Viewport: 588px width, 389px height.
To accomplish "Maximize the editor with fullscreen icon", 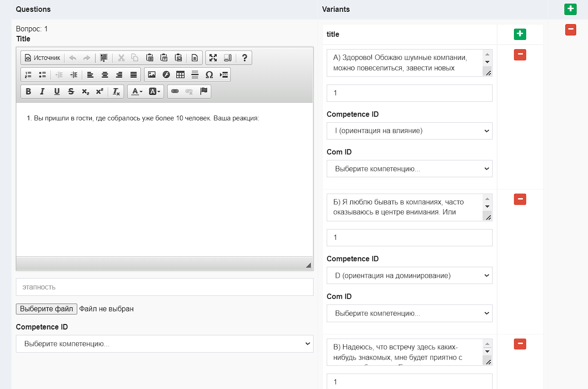I will 213,58.
